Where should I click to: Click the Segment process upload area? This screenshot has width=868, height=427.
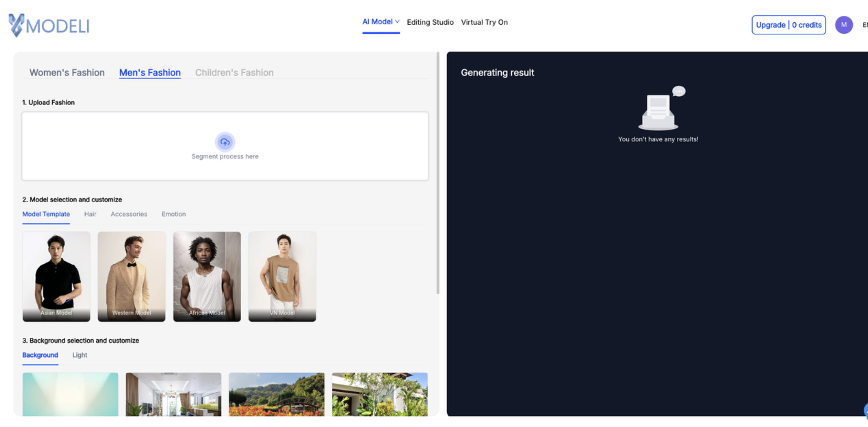coord(225,146)
